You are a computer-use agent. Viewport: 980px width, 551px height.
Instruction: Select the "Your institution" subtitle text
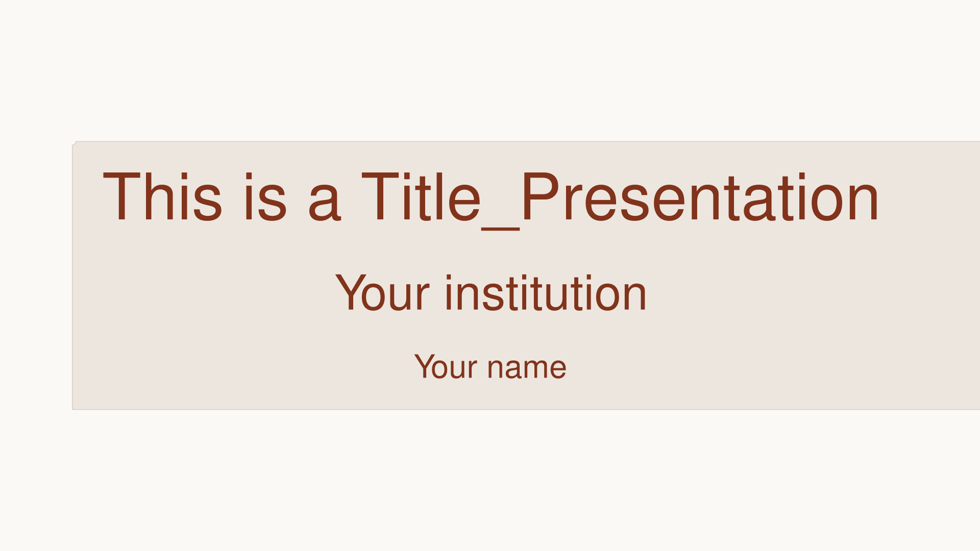(x=491, y=293)
